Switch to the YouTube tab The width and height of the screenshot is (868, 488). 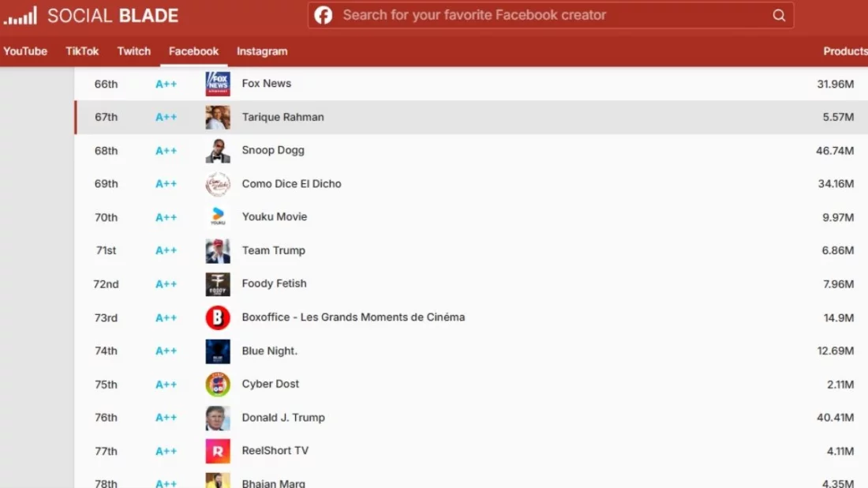[x=25, y=51]
